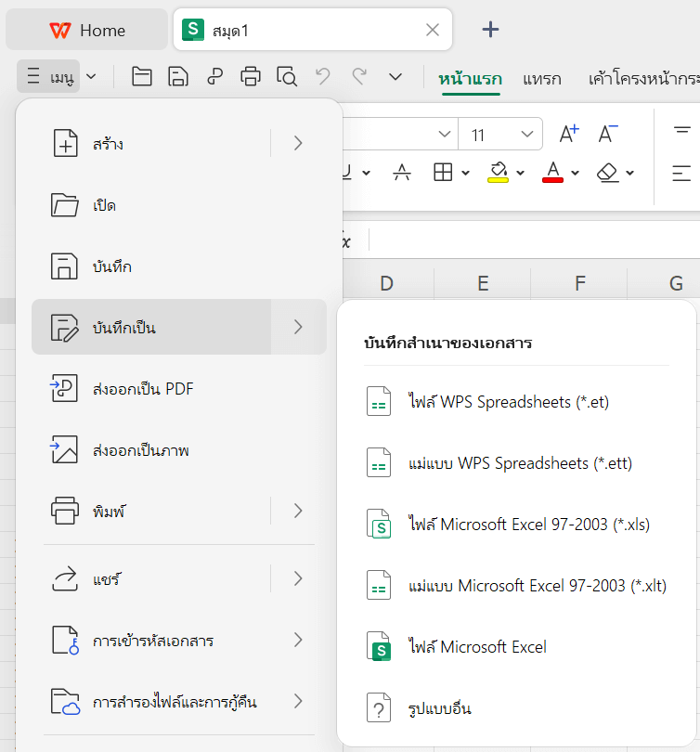This screenshot has width=700, height=752.
Task: Save as ไฟล์ Microsoft Excel 97-2003 (*.xls)
Action: pyautogui.click(x=516, y=525)
